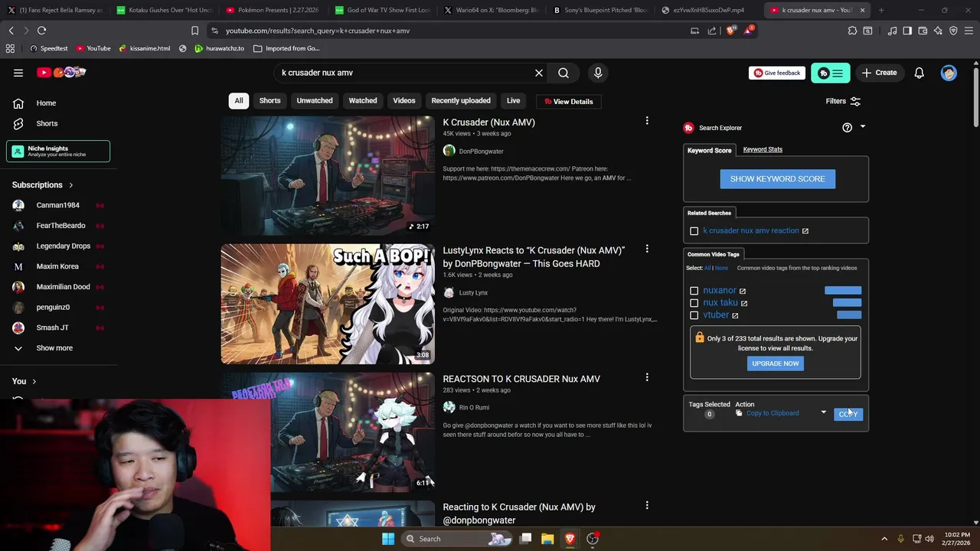Open DonPBongwater channel link

click(481, 152)
